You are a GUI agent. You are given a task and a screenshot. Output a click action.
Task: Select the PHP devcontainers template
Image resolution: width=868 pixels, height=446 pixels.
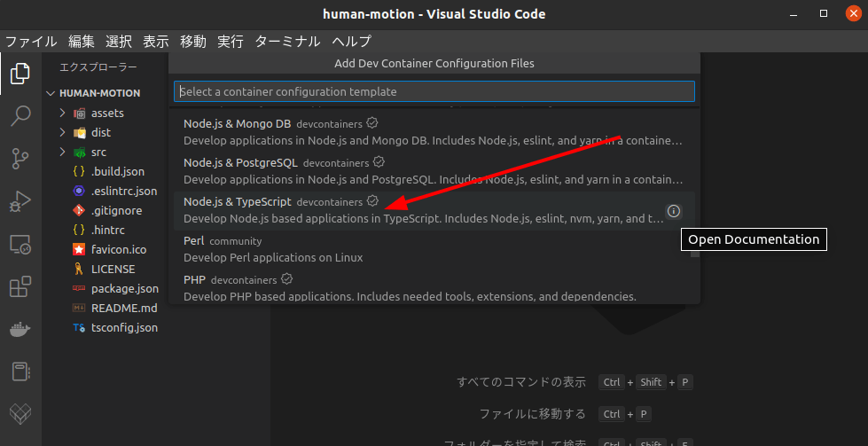(x=434, y=286)
